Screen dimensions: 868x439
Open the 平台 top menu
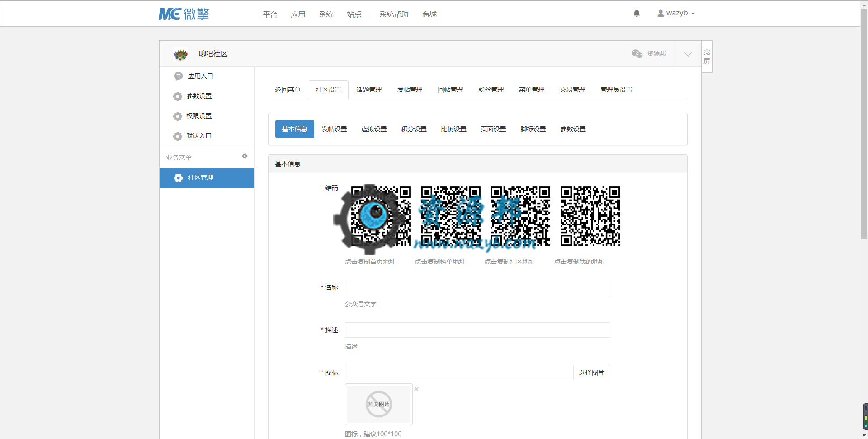click(x=270, y=14)
